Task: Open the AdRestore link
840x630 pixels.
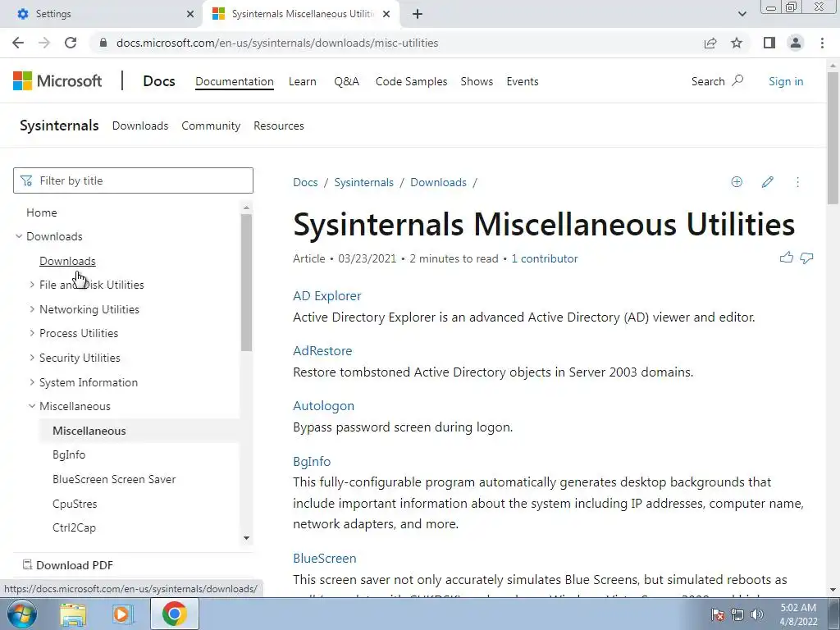Action: tap(322, 350)
